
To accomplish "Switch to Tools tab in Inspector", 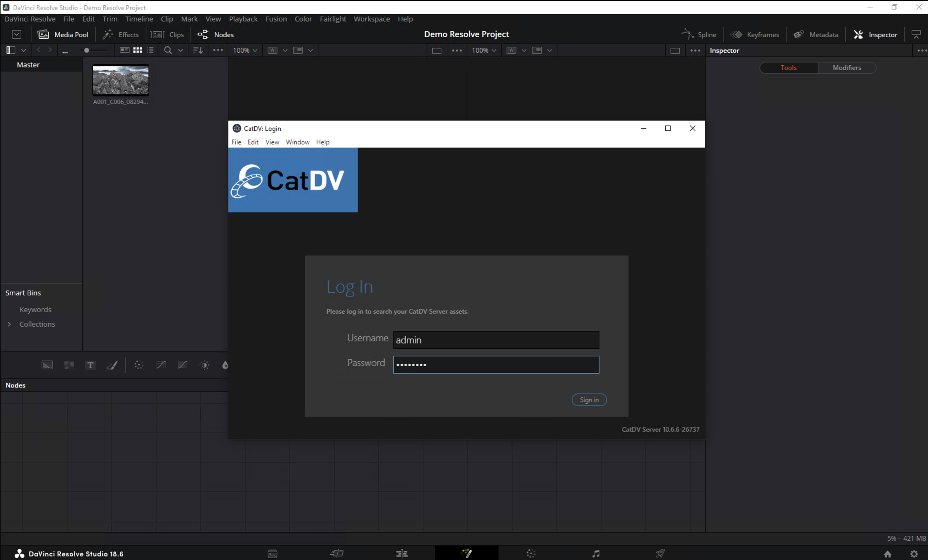I will point(789,68).
